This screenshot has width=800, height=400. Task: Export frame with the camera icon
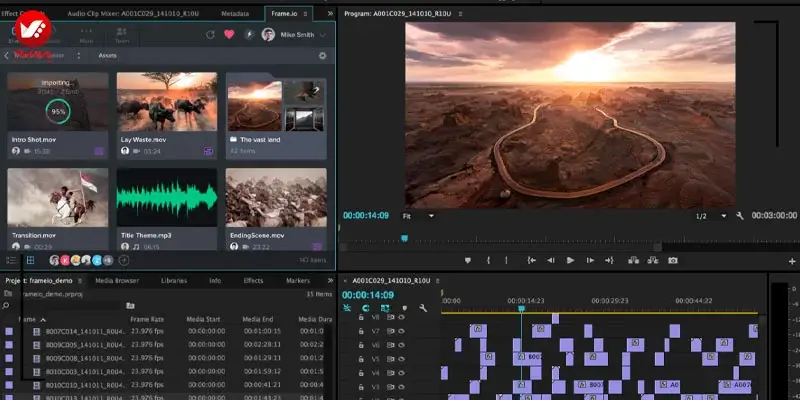click(x=673, y=260)
